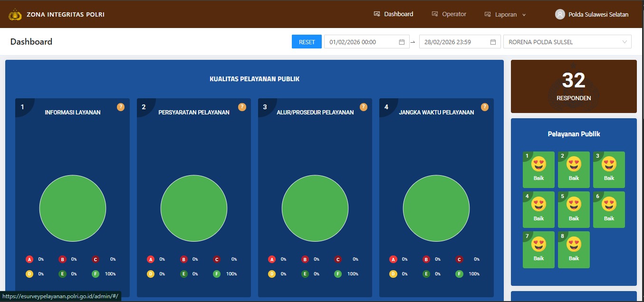Image resolution: width=644 pixels, height=302 pixels.
Task: Click the Polri logo emblem in header
Action: click(x=15, y=14)
